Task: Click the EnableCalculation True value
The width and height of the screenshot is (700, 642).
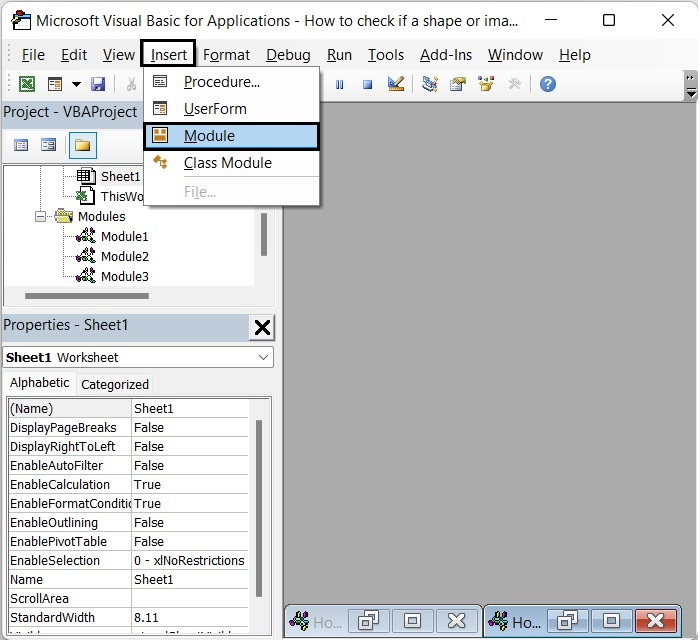Action: coord(190,485)
